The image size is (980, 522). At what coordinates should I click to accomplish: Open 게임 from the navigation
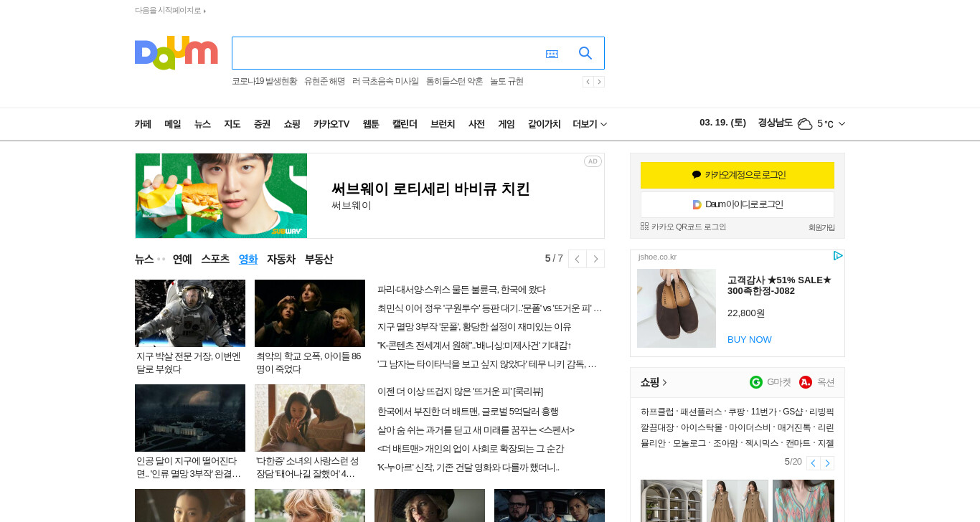coord(507,124)
